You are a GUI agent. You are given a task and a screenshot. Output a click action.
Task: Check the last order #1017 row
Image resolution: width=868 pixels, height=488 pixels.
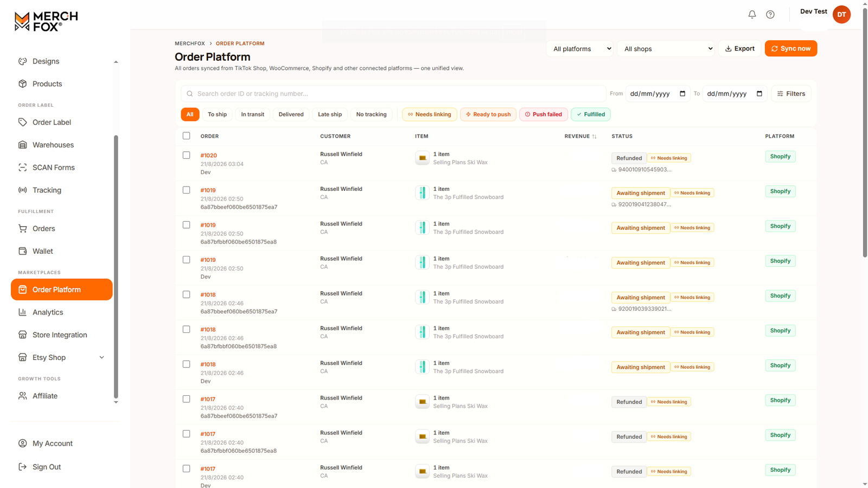187,468
